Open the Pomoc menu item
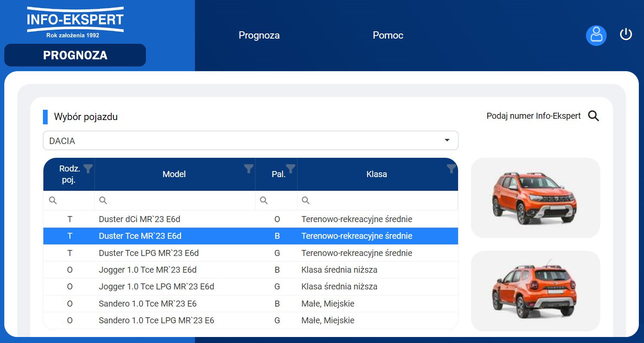This screenshot has height=343, width=644. click(x=388, y=35)
